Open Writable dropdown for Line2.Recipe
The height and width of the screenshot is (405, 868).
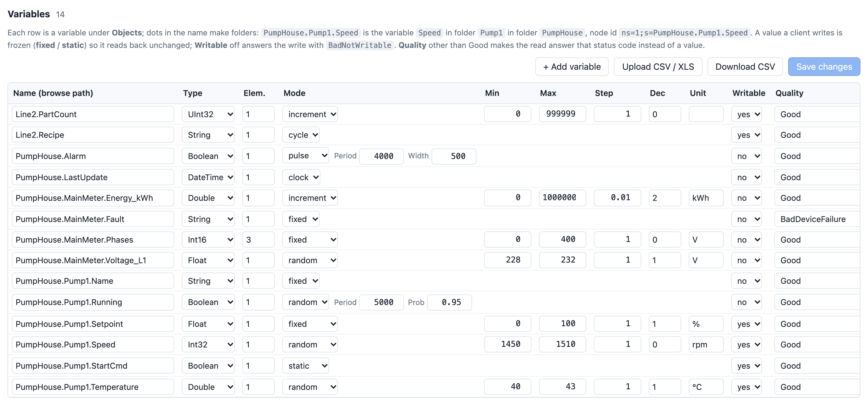(x=746, y=135)
